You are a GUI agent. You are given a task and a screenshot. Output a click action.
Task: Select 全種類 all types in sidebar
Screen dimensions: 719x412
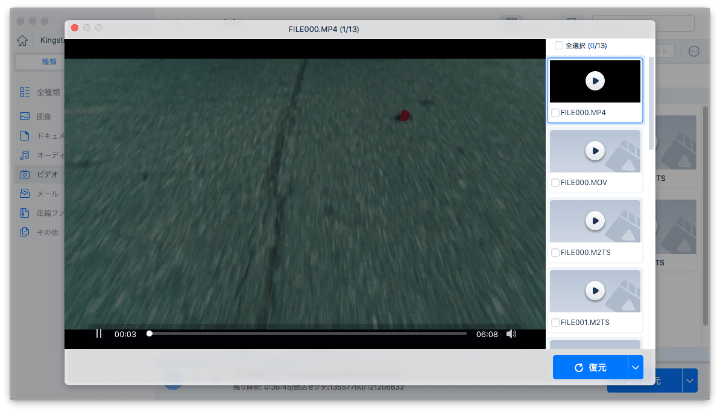point(40,92)
